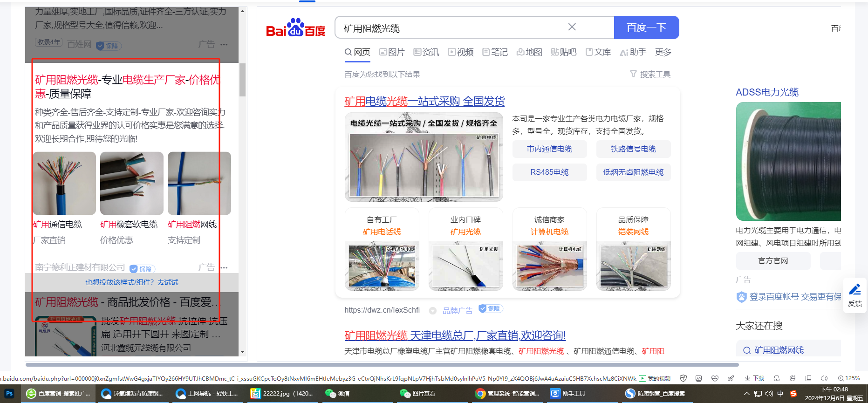Search the suggested 矿用阻燃网线 query
Screen dimensions: 868x403
pos(779,350)
